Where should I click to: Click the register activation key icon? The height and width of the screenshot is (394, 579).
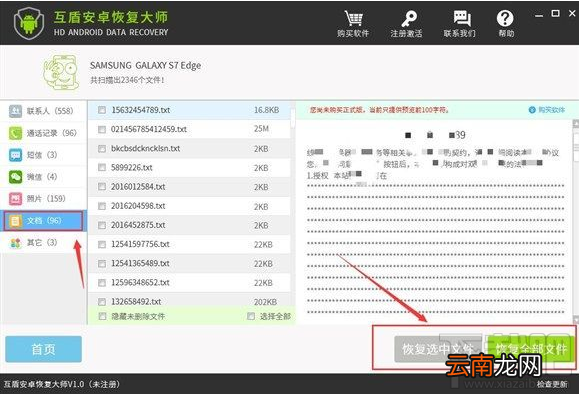point(409,18)
